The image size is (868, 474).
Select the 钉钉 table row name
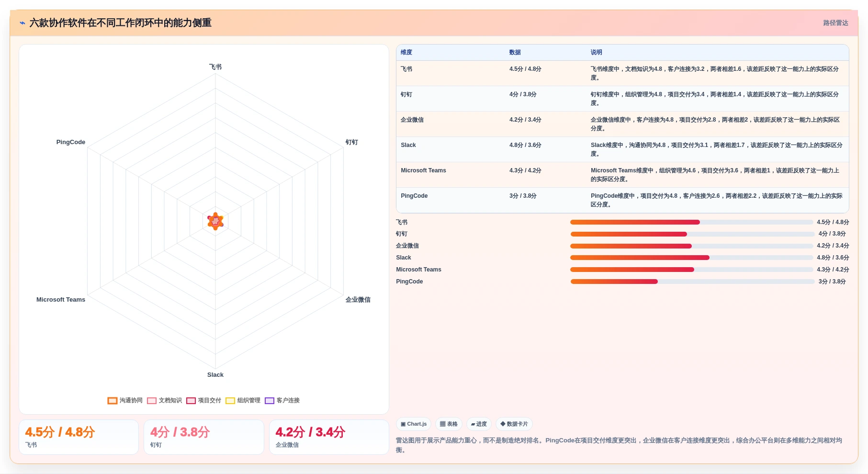click(406, 94)
